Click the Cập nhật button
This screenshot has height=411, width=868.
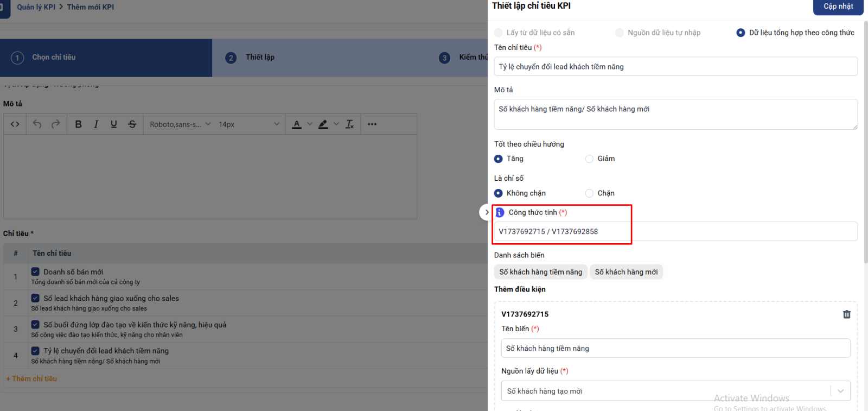[838, 7]
